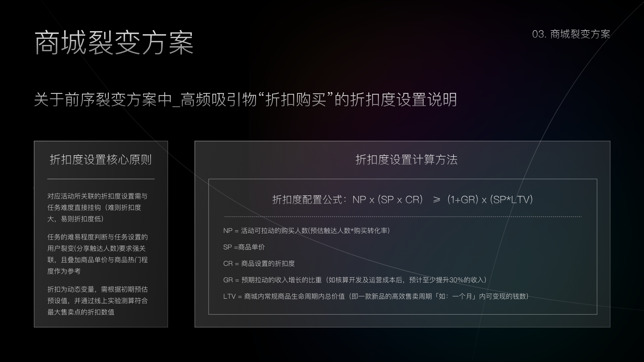Click the paragraph starting 任务的难易程度判断
The image size is (644, 362).
[97, 254]
